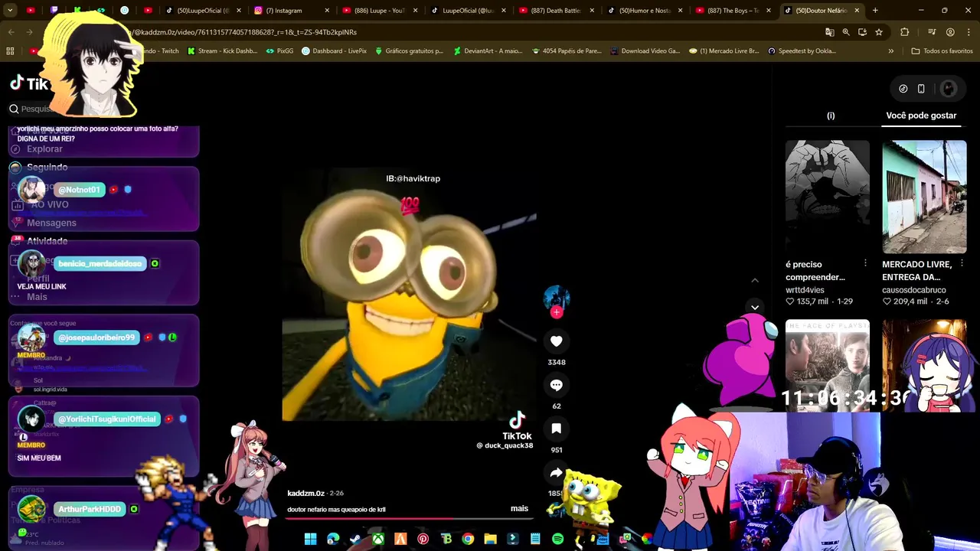Open options menu for 'é preciso compreender' video
The image size is (980, 551).
tap(865, 263)
